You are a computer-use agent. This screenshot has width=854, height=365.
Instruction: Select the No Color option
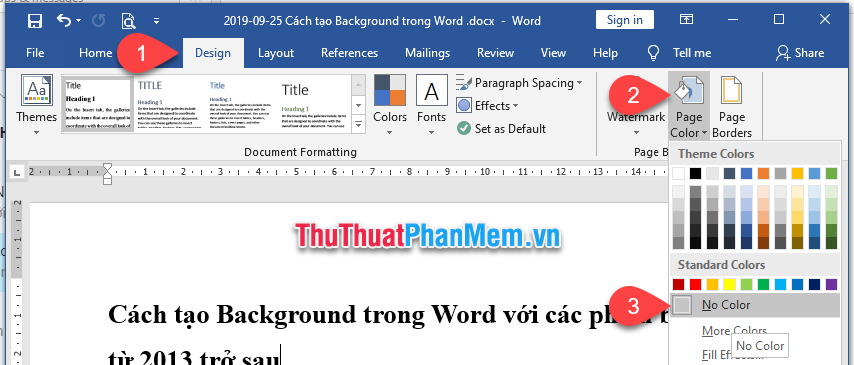coord(755,305)
